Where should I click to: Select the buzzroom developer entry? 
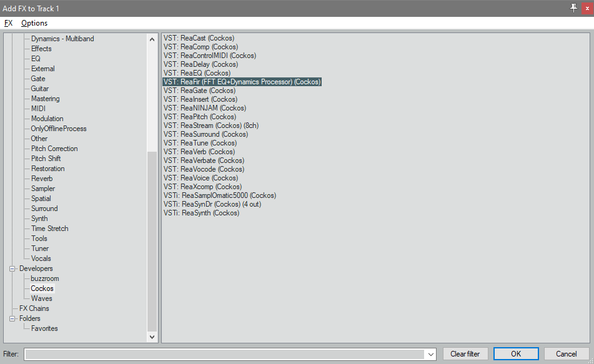[x=45, y=278]
